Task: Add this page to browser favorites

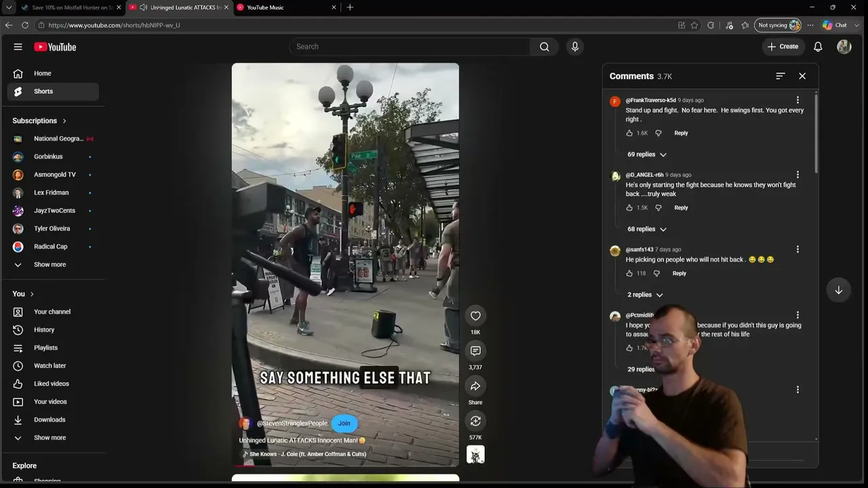Action: (694, 25)
